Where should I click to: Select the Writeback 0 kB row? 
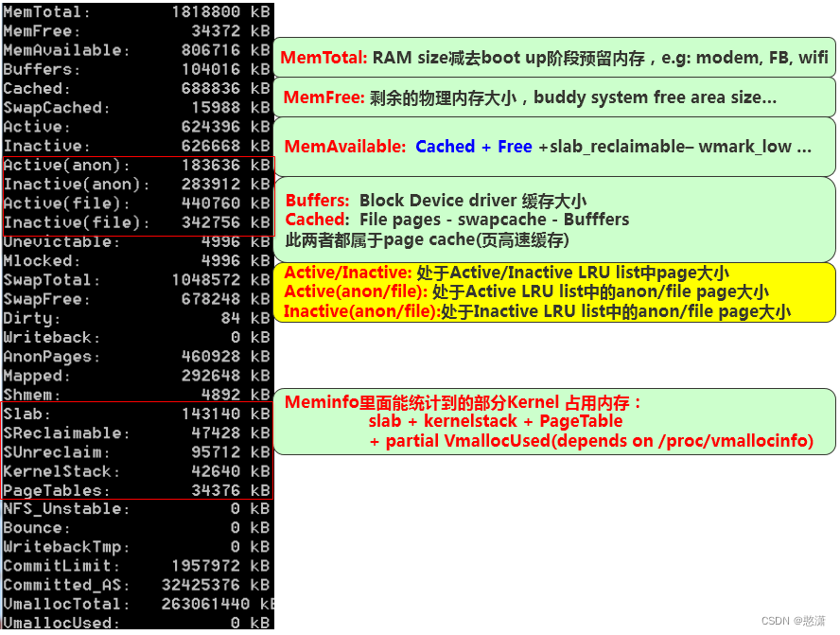(x=136, y=338)
